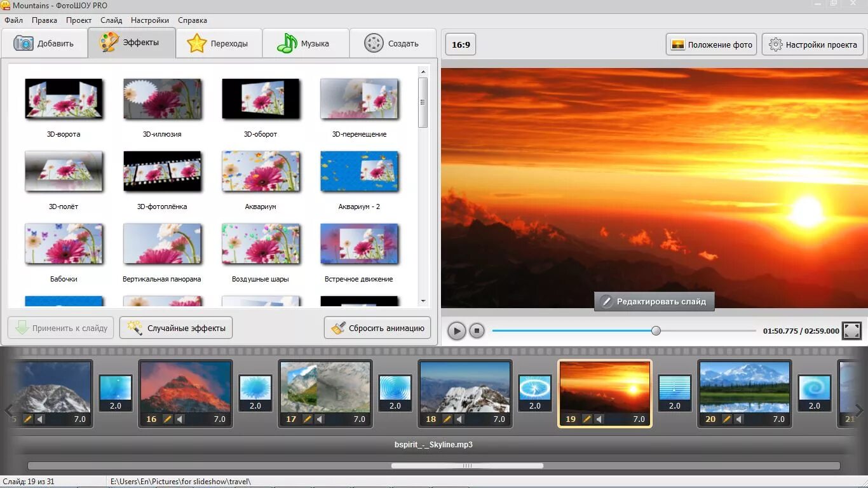Viewport: 868px width, 488px height.
Task: Click Применить к слайду button
Action: pos(61,328)
